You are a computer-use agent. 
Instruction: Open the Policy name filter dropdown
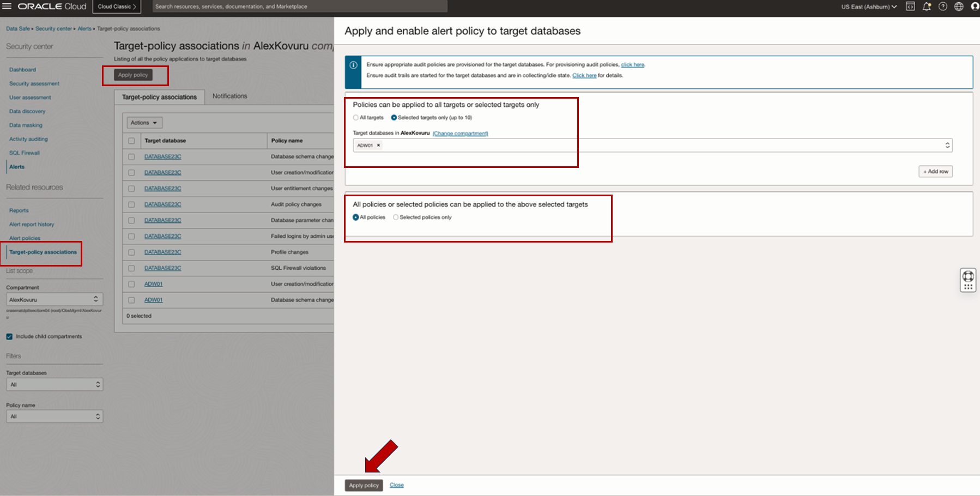(55, 416)
